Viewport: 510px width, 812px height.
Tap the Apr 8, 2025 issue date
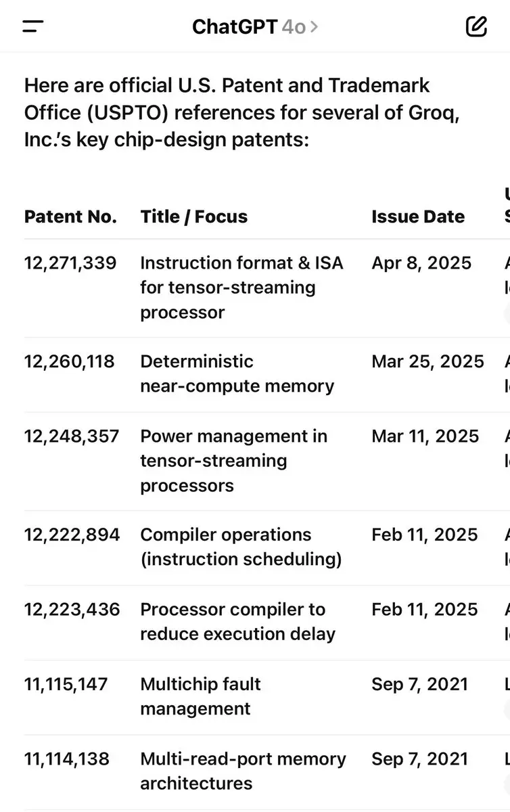click(x=421, y=263)
